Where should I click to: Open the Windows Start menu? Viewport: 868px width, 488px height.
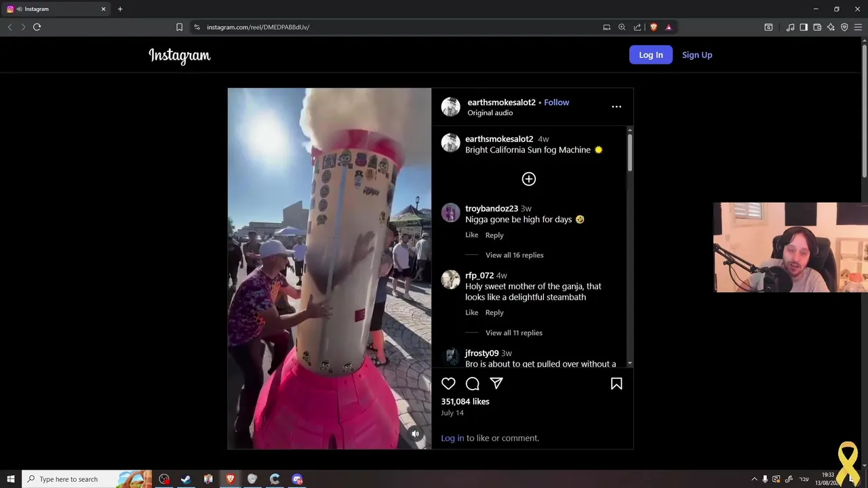click(10, 479)
